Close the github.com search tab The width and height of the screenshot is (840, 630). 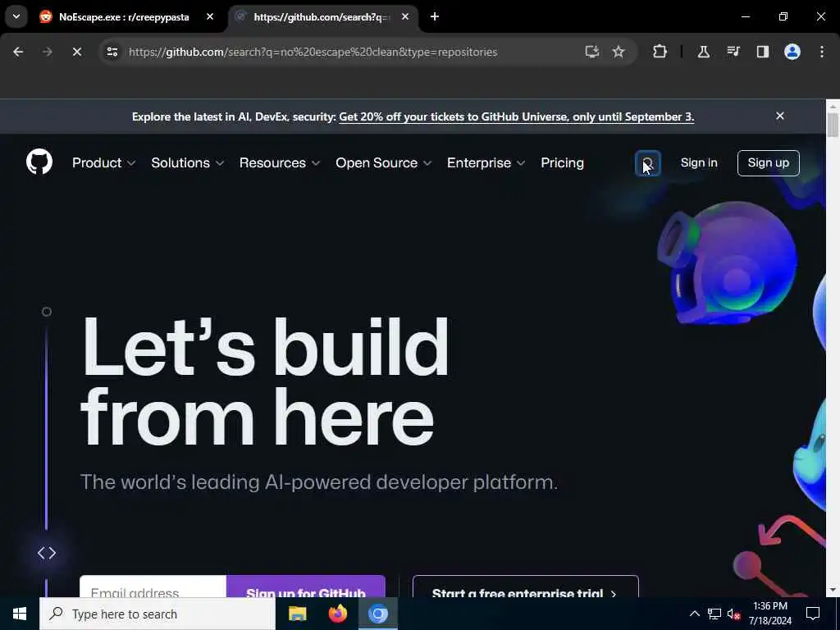tap(405, 16)
